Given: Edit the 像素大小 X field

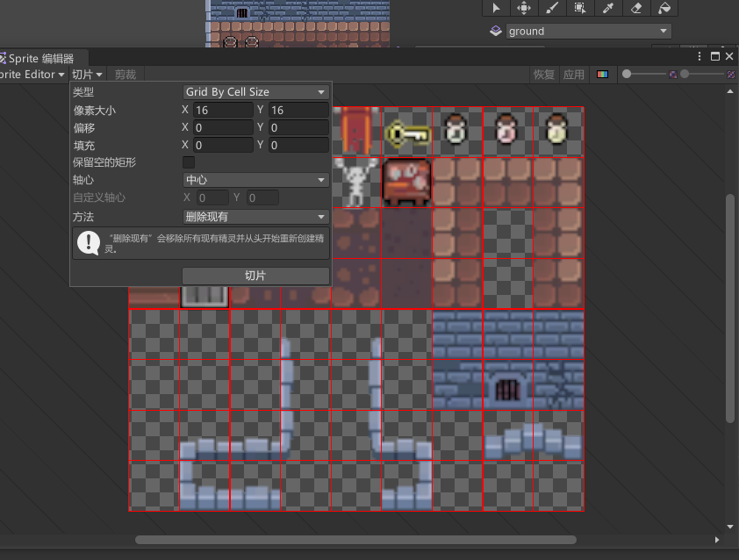Looking at the screenshot, I should (x=223, y=110).
